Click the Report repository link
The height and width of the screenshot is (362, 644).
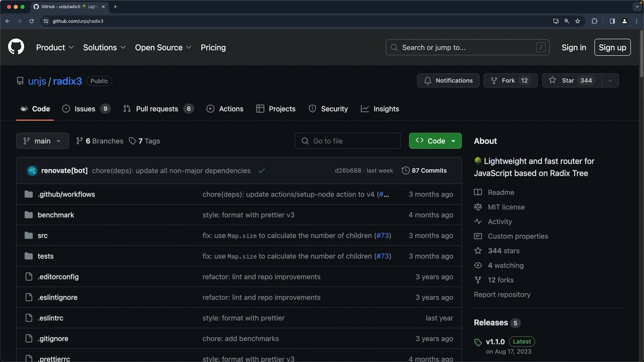point(502,294)
